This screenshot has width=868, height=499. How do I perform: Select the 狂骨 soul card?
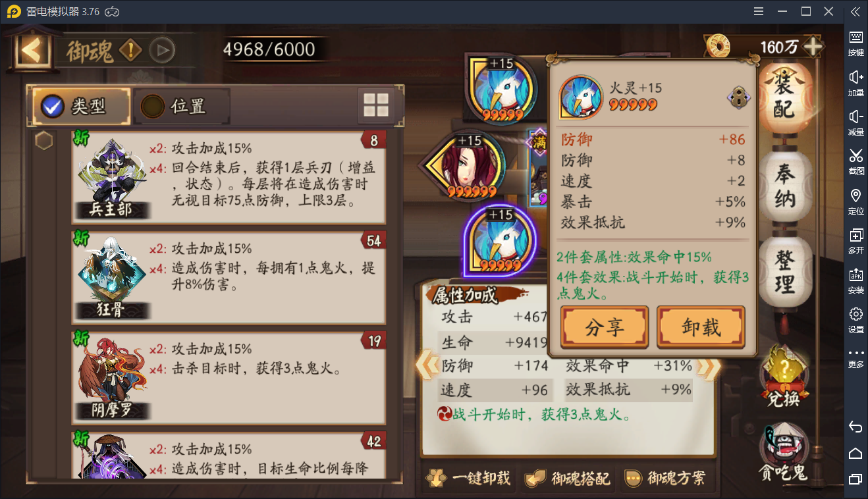(x=229, y=275)
